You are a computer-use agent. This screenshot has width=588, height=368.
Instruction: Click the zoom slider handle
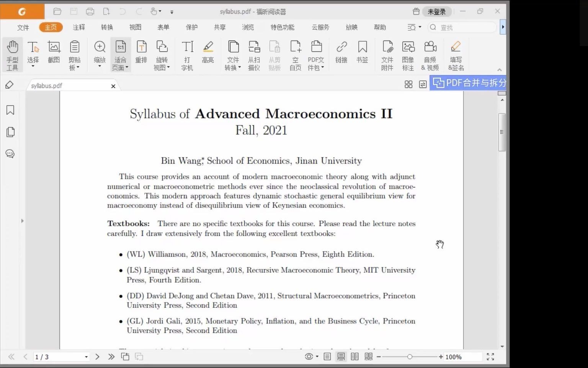(x=410, y=357)
